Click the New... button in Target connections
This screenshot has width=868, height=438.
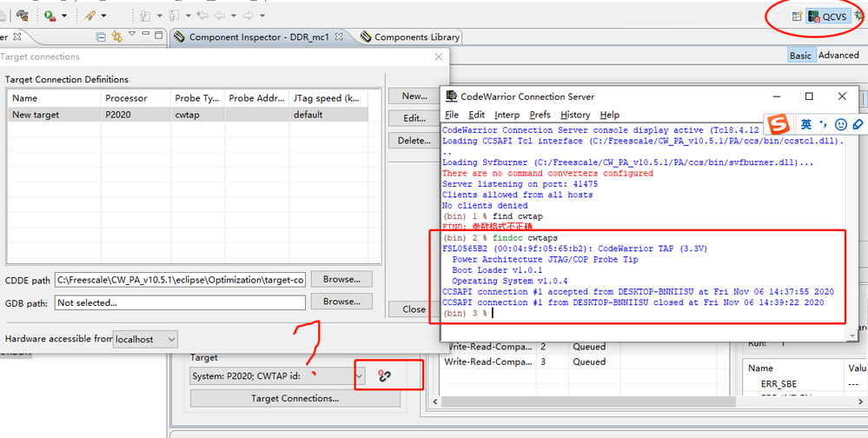click(414, 96)
